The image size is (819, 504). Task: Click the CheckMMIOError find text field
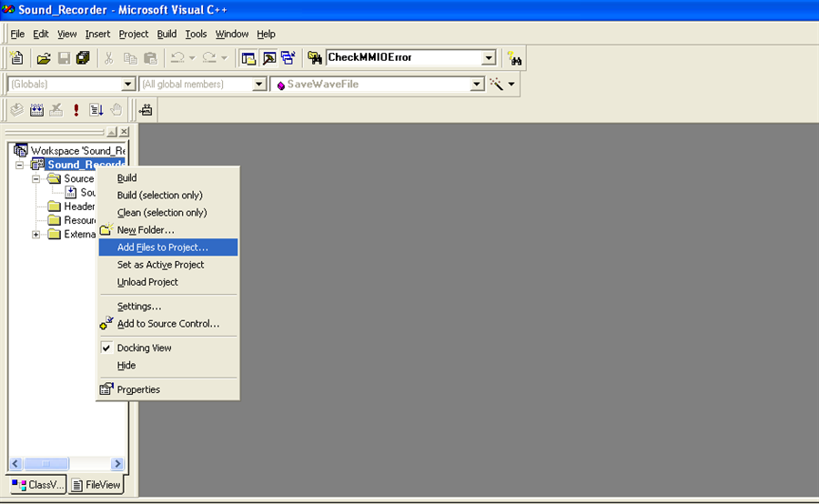404,57
